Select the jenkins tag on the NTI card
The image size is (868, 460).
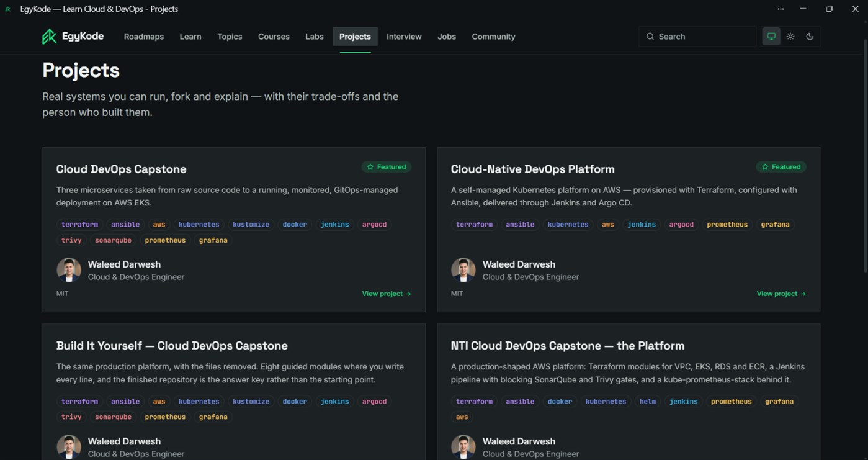click(x=683, y=402)
